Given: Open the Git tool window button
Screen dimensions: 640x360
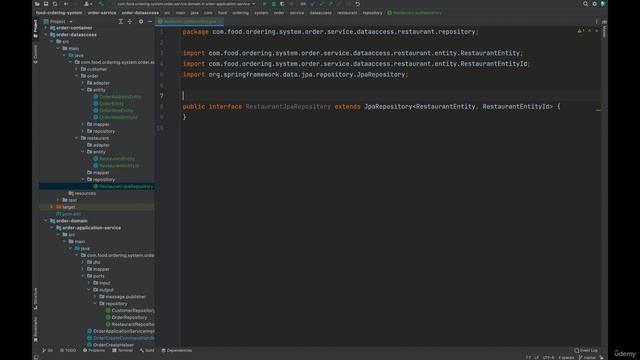Looking at the screenshot, I should 47,351.
